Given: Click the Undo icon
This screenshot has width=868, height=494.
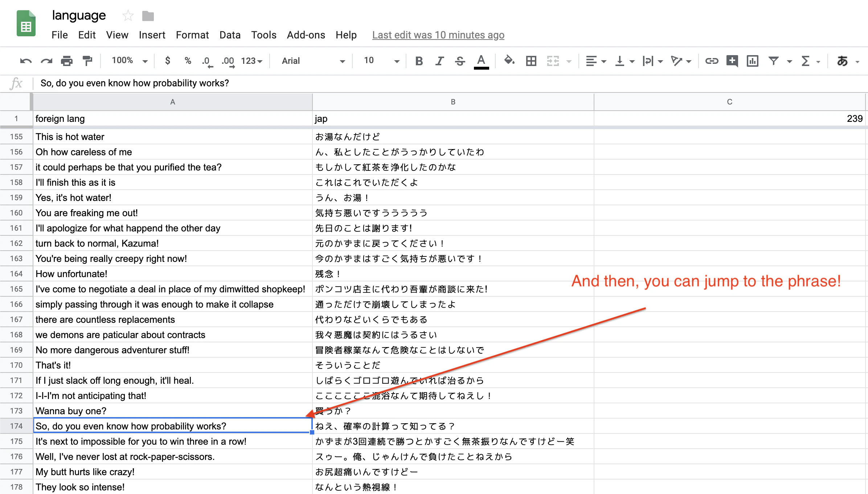Looking at the screenshot, I should pyautogui.click(x=25, y=61).
